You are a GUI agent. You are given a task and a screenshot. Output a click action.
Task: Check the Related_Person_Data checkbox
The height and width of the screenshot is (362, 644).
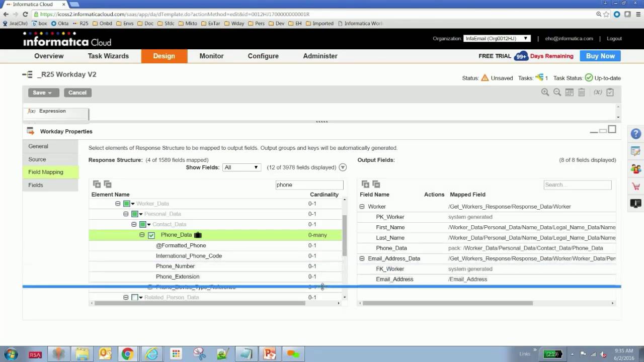134,298
